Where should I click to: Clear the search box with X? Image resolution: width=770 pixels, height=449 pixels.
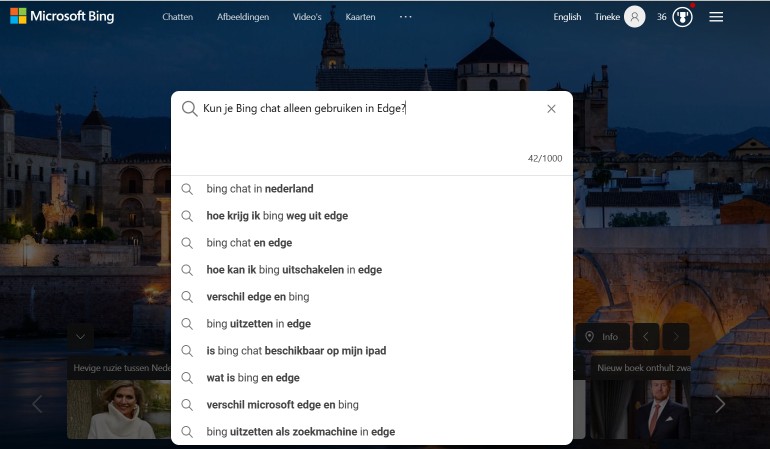[551, 109]
